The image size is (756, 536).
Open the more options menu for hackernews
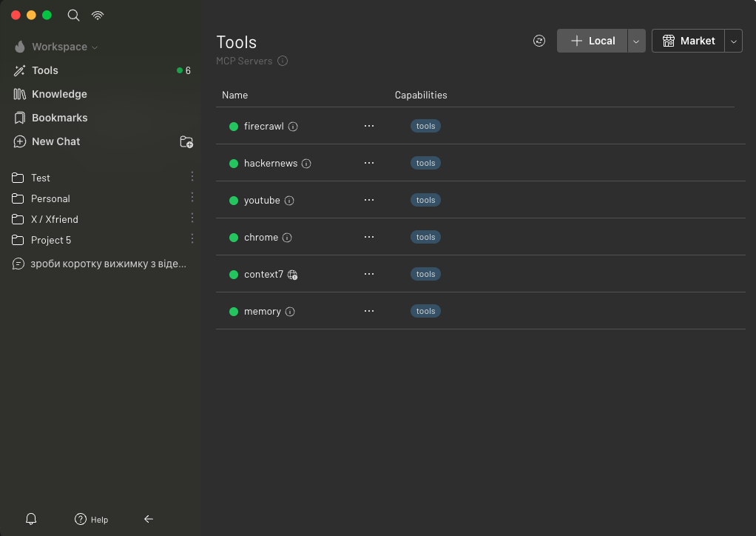pos(369,163)
